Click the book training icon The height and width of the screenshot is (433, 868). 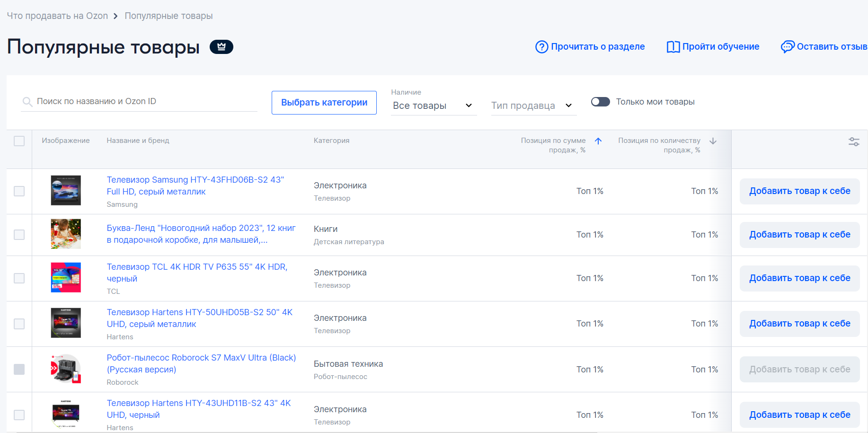tap(673, 47)
